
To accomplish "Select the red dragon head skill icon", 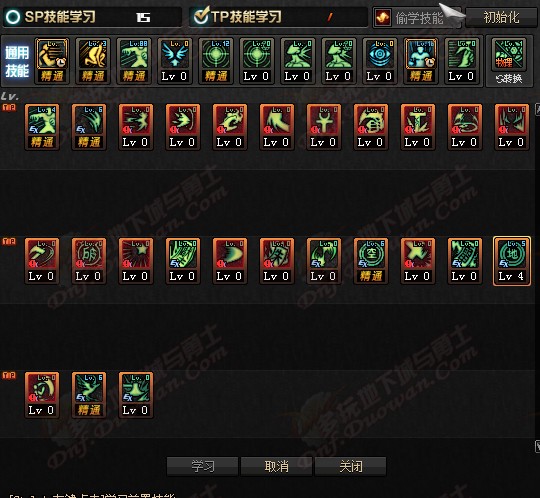I will (x=230, y=127).
